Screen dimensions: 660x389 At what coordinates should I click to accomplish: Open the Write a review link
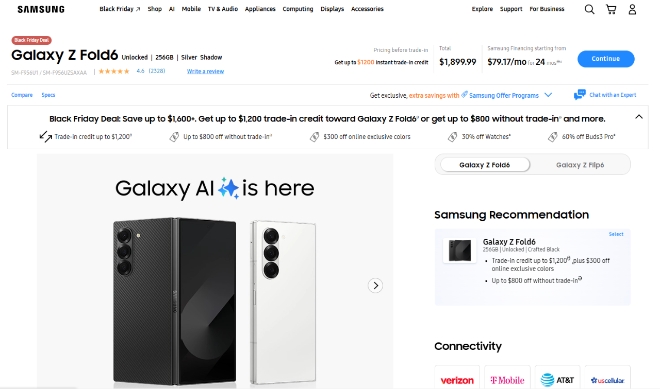pyautogui.click(x=205, y=71)
